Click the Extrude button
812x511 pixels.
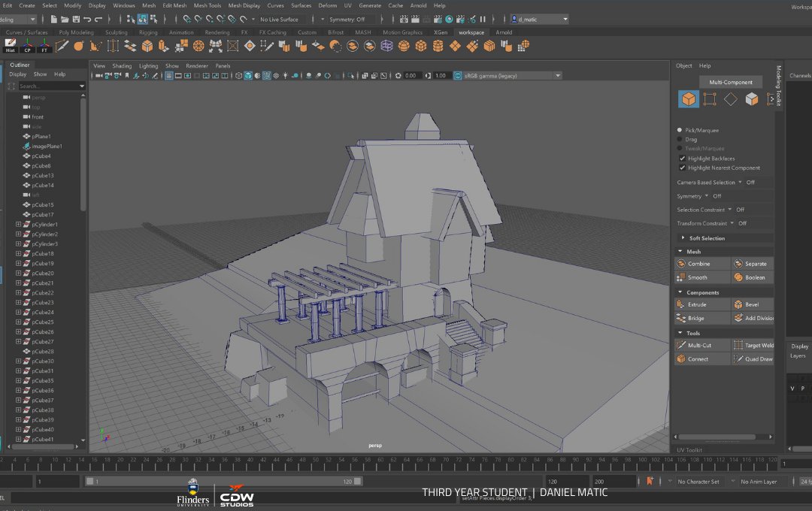[x=703, y=304]
